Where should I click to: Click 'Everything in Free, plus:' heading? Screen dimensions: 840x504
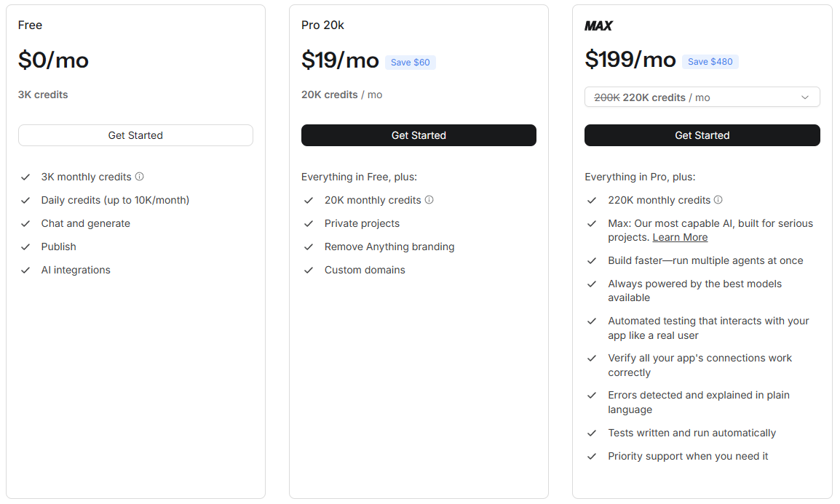tap(359, 177)
